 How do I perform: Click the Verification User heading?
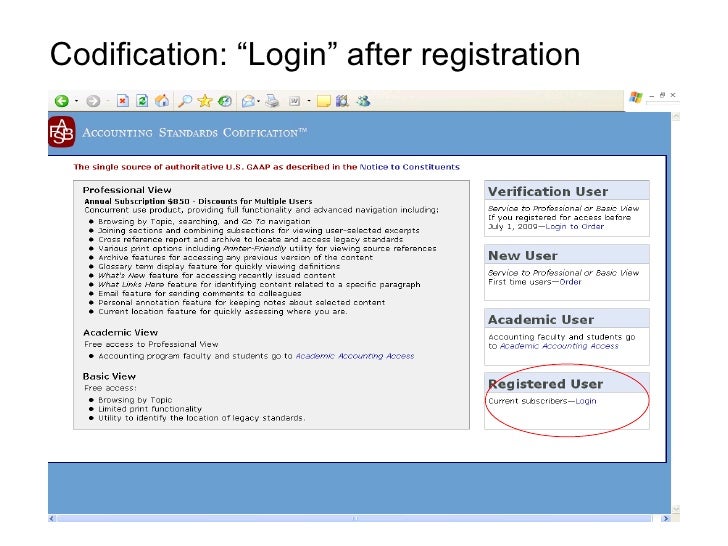tap(548, 191)
